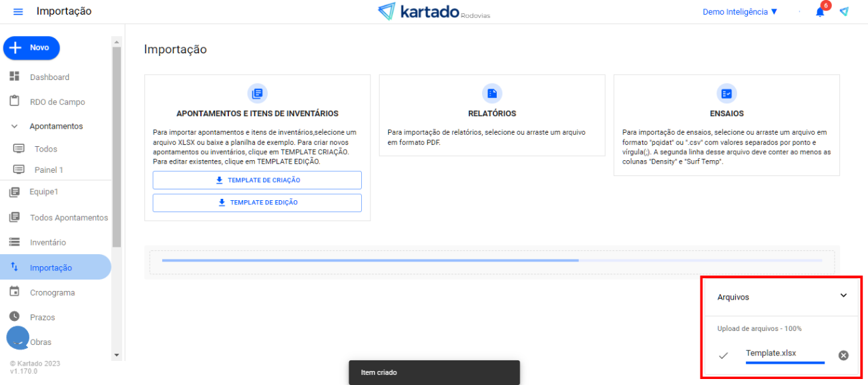Viewport: 868px width, 385px height.
Task: Click the Ensaios import icon
Action: 726,93
